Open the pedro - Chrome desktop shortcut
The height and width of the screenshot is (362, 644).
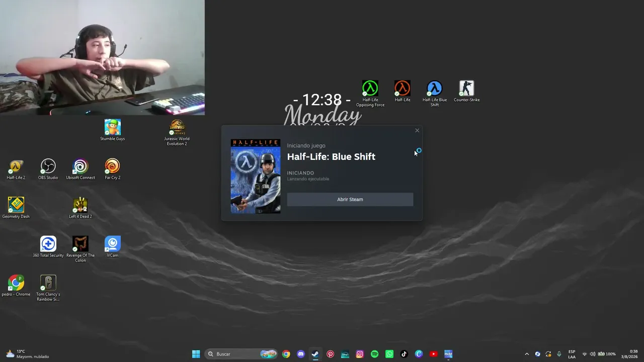pos(16,286)
